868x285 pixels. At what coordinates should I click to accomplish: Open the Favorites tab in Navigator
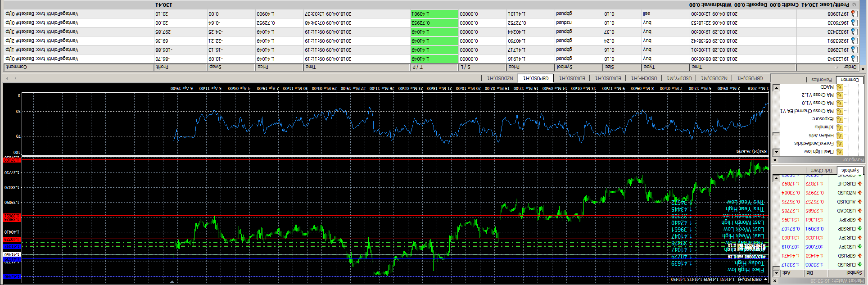click(x=821, y=80)
